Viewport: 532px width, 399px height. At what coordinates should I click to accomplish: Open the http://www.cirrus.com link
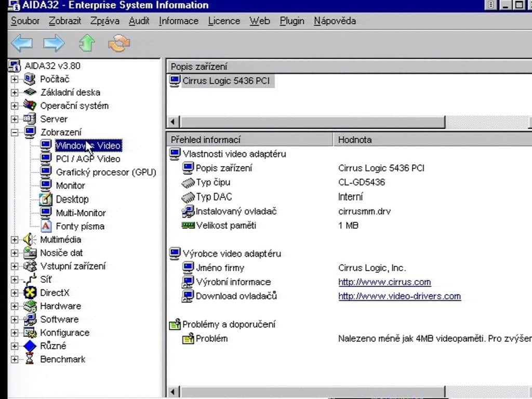[x=384, y=282]
